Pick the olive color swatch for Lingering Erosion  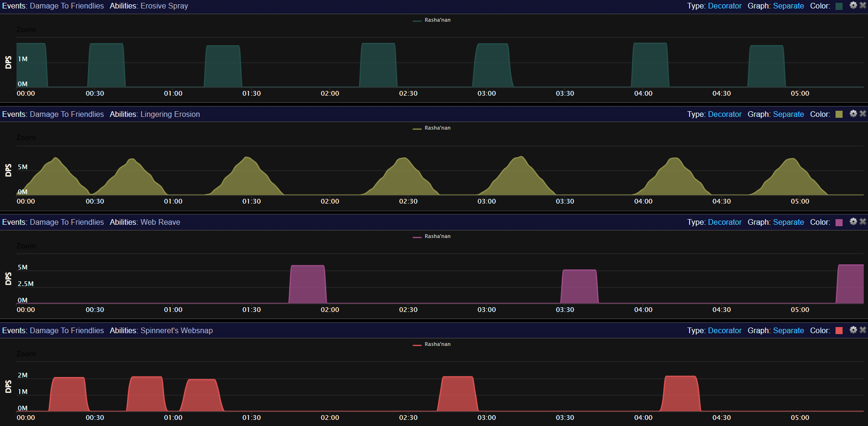(x=839, y=115)
